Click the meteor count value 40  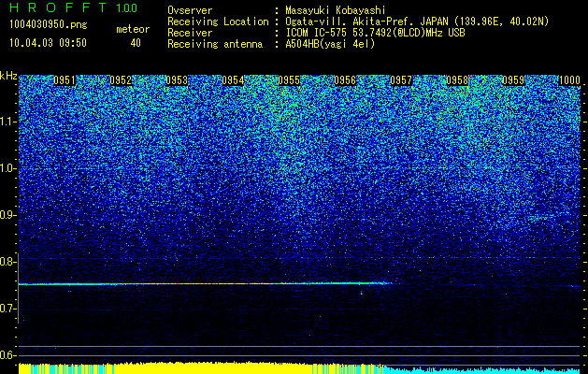136,43
